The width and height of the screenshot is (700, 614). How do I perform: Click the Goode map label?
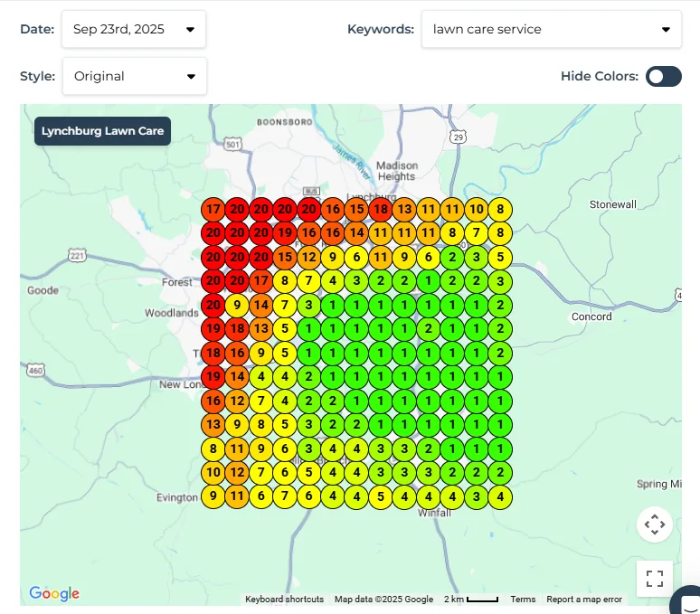click(x=43, y=290)
